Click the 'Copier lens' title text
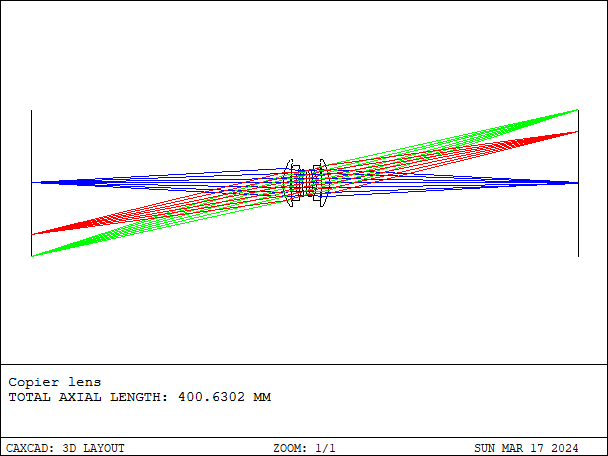608x456 pixels. [x=55, y=382]
